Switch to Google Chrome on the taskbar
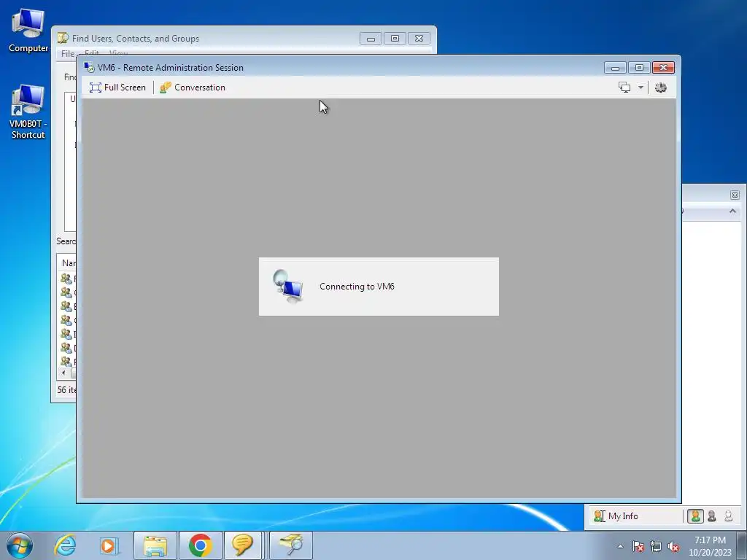This screenshot has width=747, height=560. pos(200,545)
